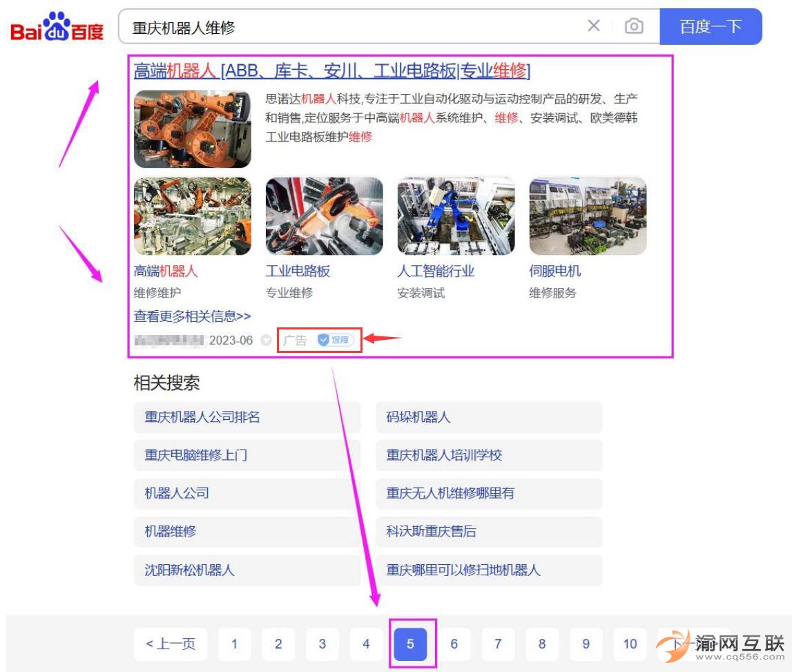The height and width of the screenshot is (672, 792).
Task: Select related search 科沃斯重庆售后
Action: tap(431, 532)
